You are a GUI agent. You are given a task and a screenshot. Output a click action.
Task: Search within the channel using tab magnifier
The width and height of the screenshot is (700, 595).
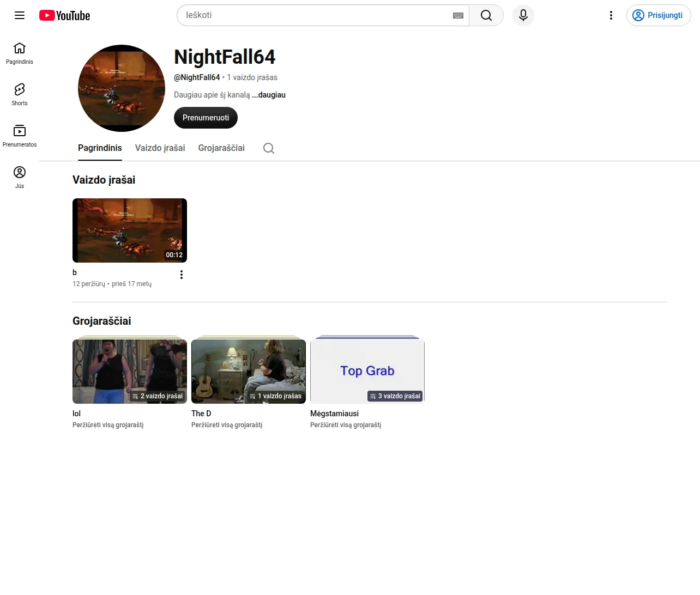[269, 148]
